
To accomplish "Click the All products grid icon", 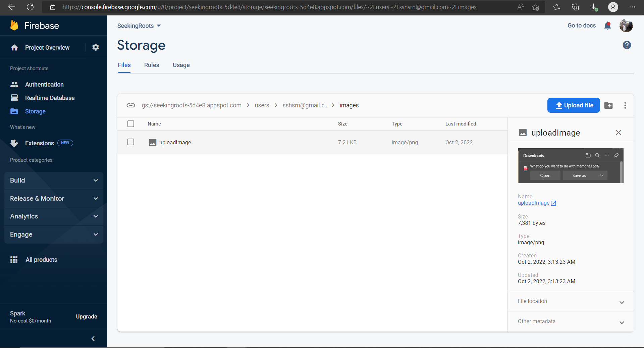I will [x=14, y=259].
